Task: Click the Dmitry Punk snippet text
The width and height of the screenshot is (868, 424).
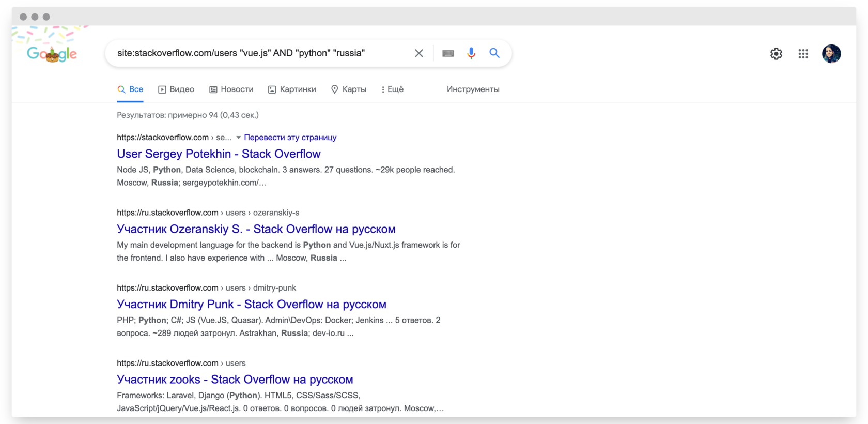Action: (278, 327)
